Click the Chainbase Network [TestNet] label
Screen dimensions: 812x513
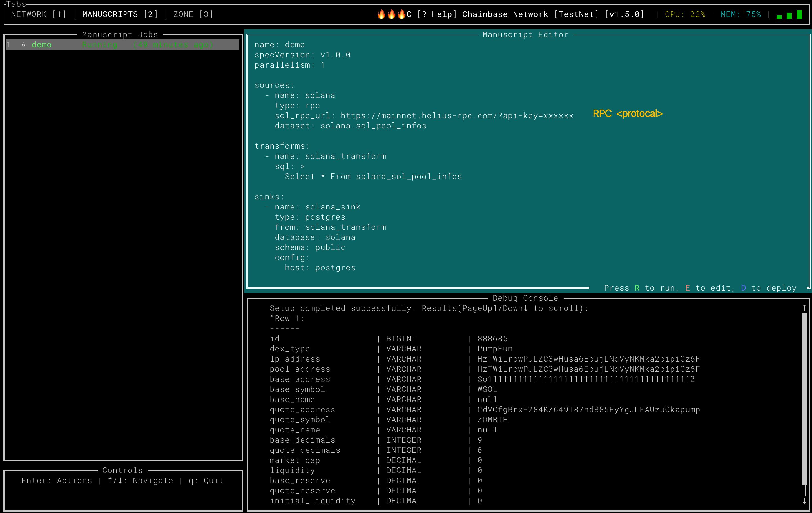click(x=530, y=14)
